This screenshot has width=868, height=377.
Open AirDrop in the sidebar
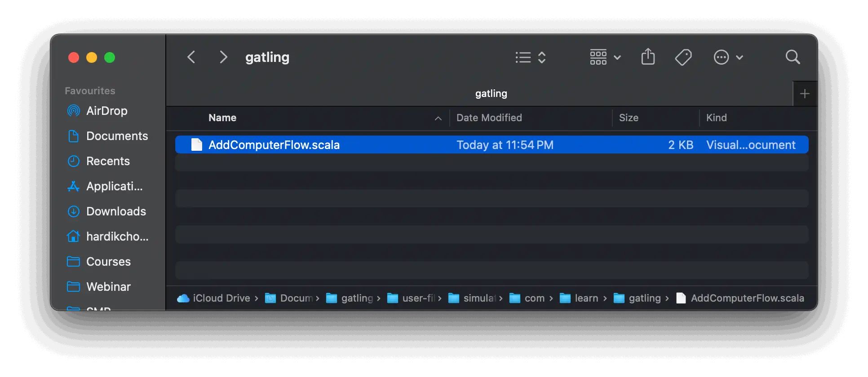click(106, 111)
